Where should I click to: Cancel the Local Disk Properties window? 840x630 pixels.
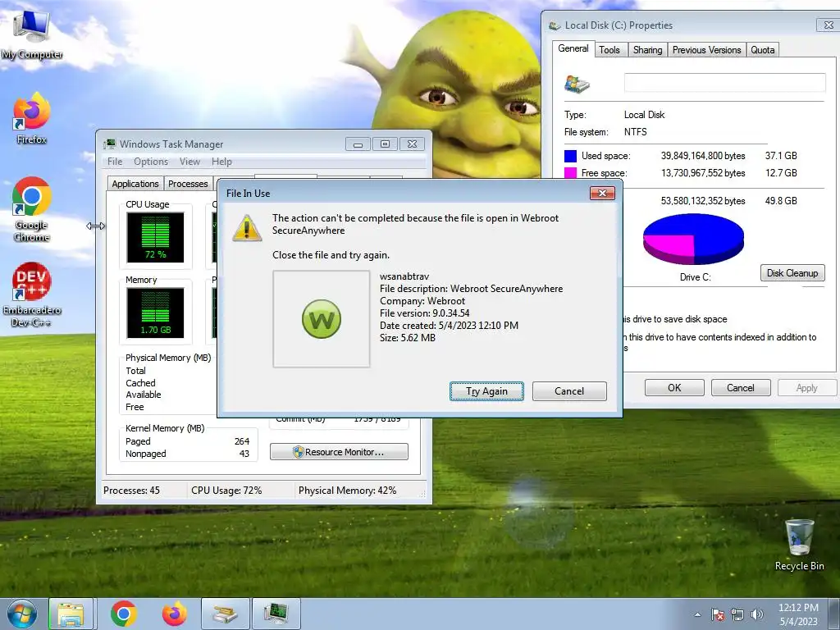point(741,388)
